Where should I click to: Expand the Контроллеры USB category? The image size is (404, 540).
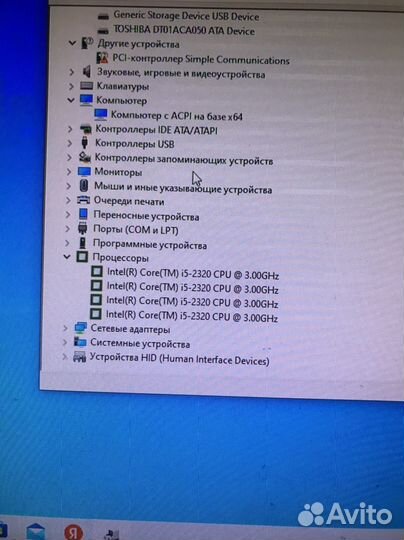pos(70,143)
